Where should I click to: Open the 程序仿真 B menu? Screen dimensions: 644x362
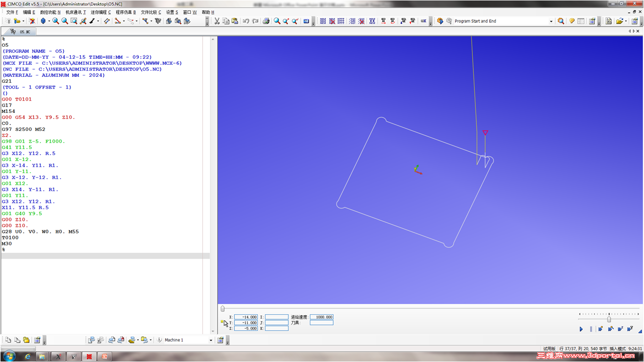(x=126, y=12)
